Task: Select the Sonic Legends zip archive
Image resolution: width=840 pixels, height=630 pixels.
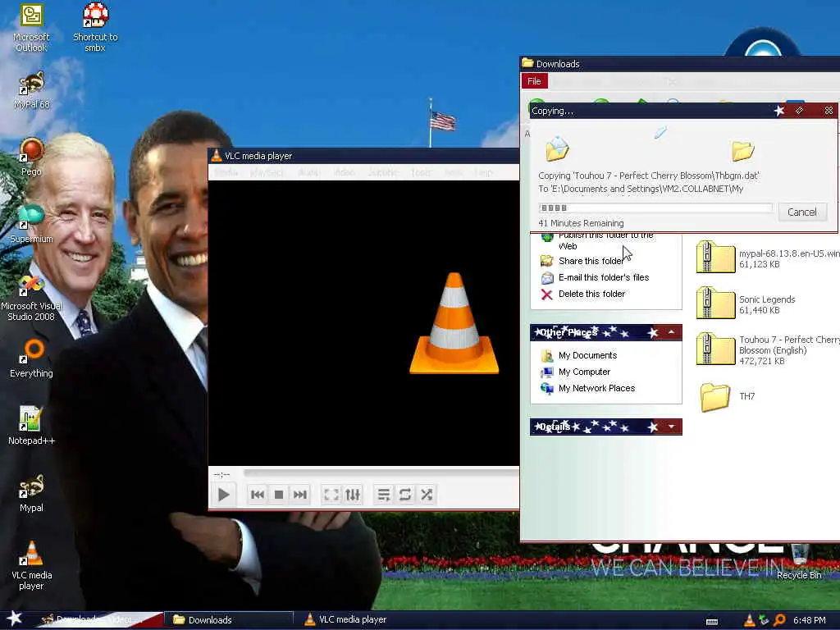Action: point(746,304)
